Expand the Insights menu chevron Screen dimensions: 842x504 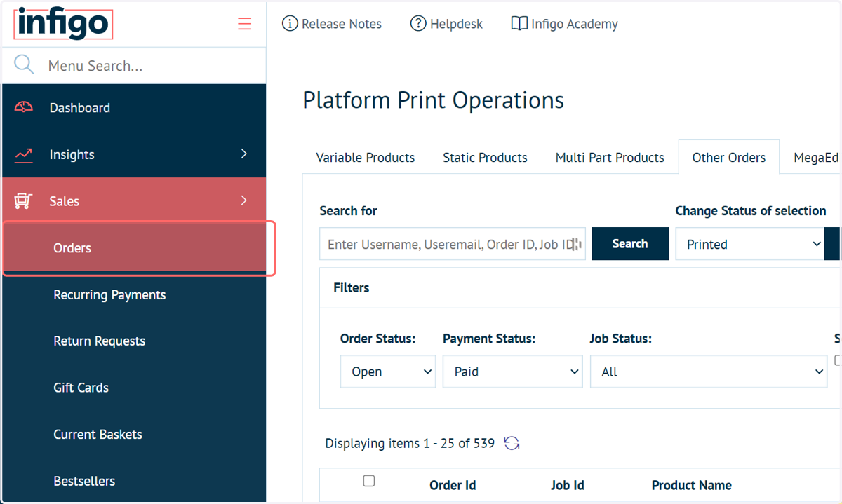pos(244,154)
